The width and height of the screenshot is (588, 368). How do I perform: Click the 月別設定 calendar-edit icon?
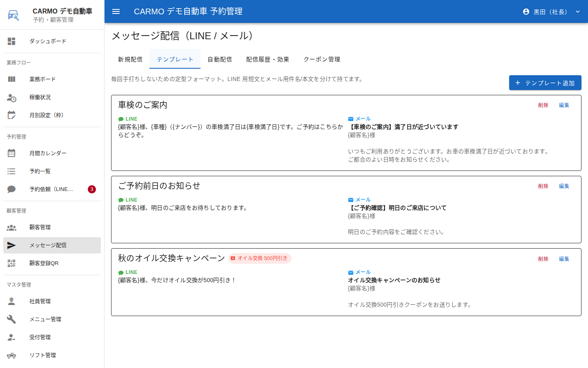point(11,115)
